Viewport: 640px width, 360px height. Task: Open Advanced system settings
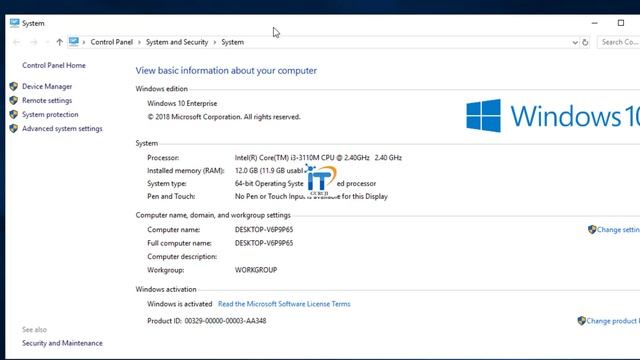click(x=62, y=129)
